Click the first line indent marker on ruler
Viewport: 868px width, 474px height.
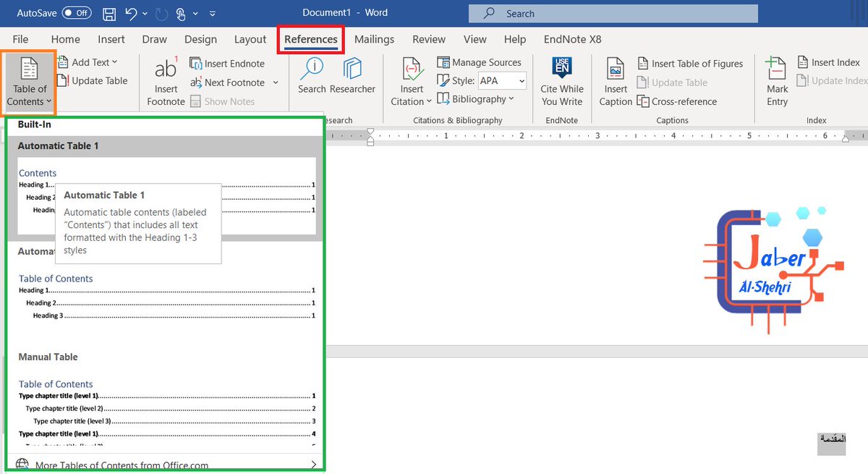370,132
